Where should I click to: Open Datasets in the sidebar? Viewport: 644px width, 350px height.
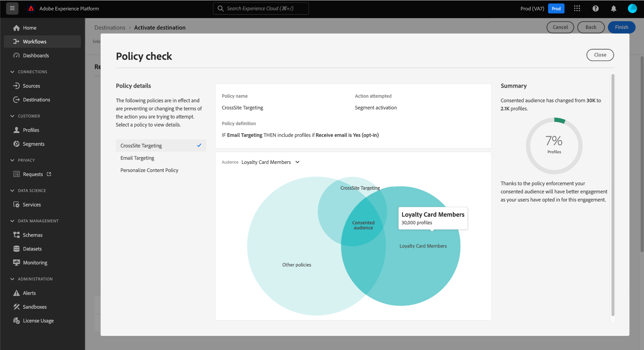click(x=42, y=249)
